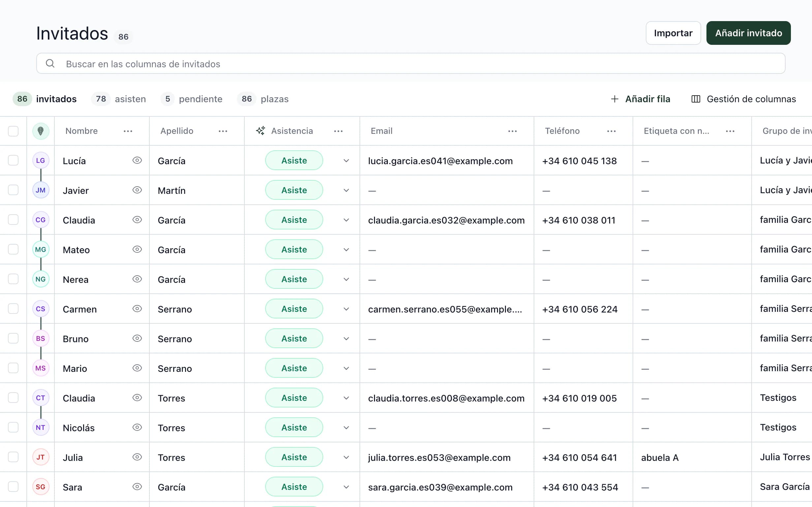
Task: Click Añadir fila
Action: coord(640,99)
